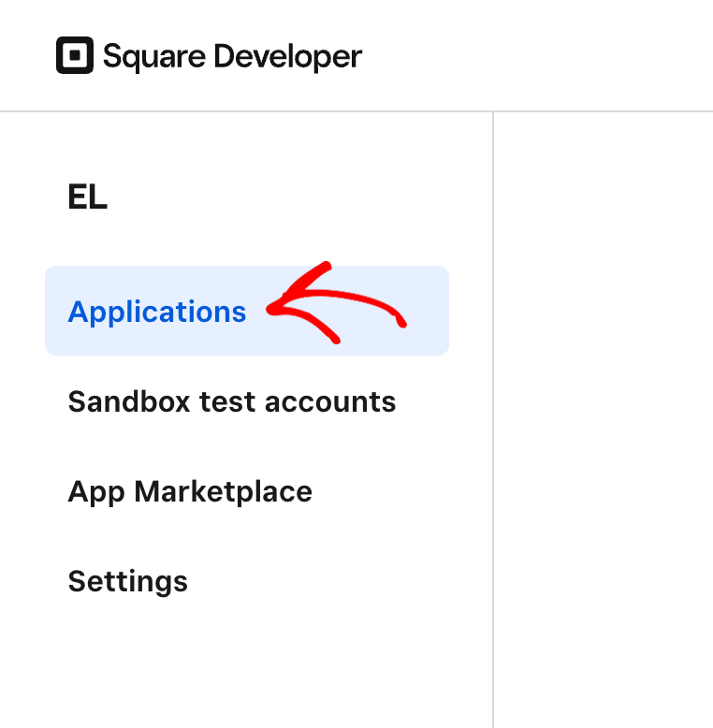
Task: Select the Settings sidebar entry
Action: click(x=127, y=581)
